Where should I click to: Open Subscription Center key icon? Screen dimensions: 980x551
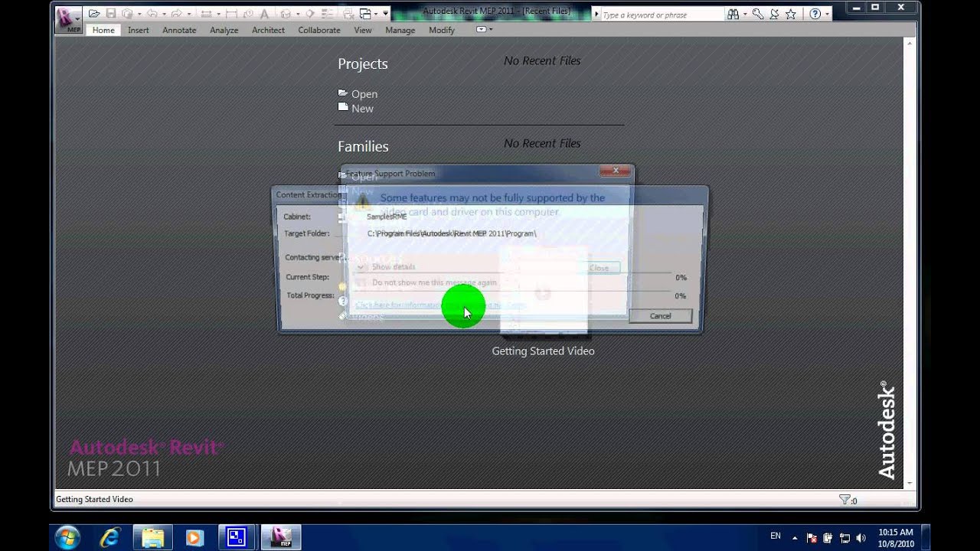(x=757, y=14)
